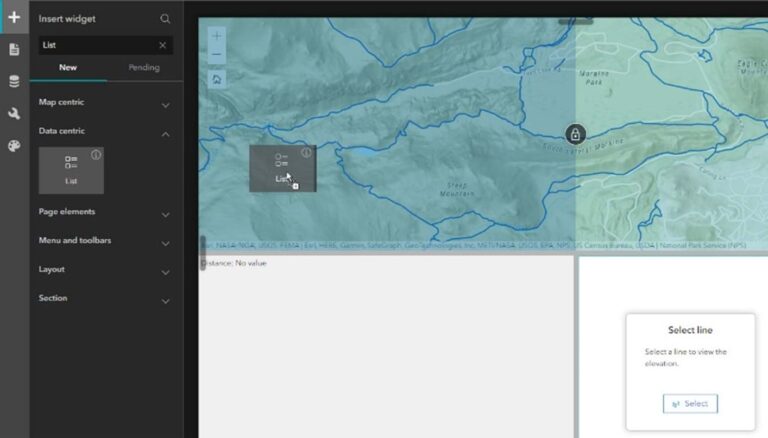Image resolution: width=768 pixels, height=438 pixels.
Task: Click the Select button in Select line card
Action: 690,404
